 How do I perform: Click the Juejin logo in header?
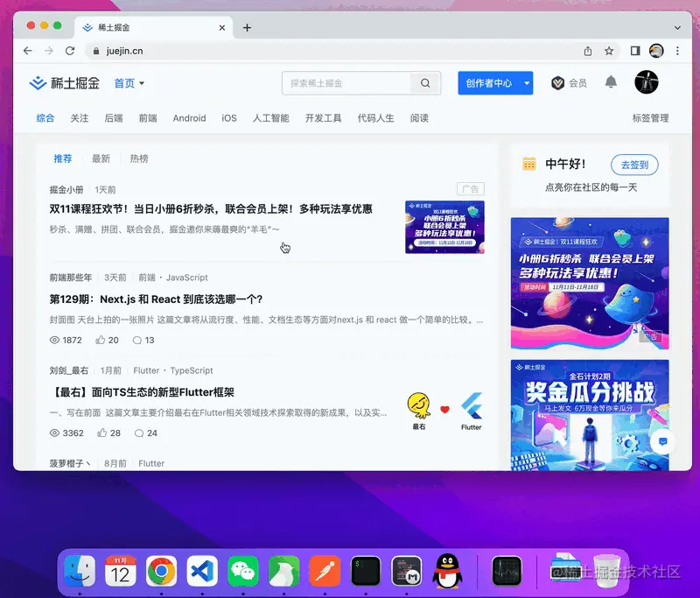(x=64, y=83)
